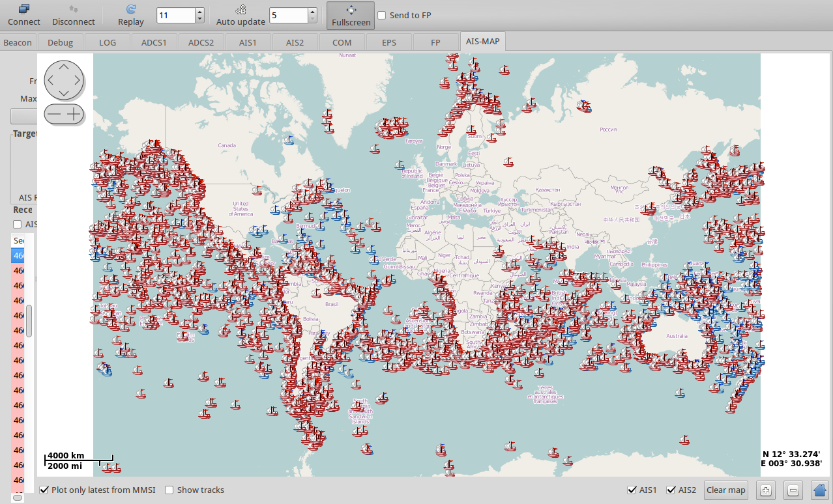Open the LOG tab
This screenshot has width=833, height=504.
[108, 42]
